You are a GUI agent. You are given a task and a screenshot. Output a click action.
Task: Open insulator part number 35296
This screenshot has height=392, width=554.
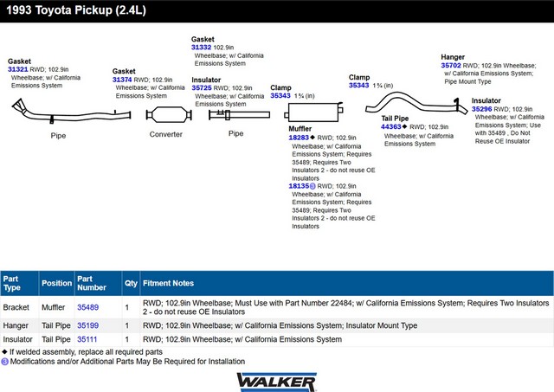point(482,109)
